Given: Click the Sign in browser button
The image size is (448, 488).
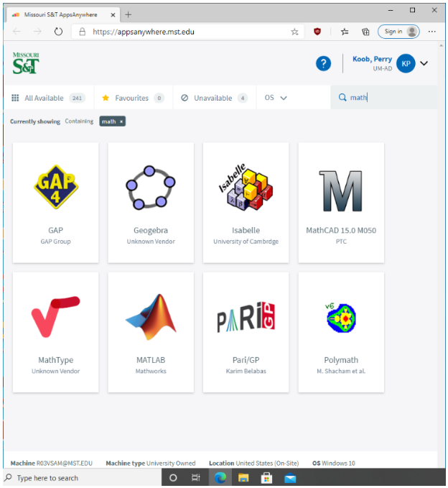Looking at the screenshot, I should click(x=398, y=32).
